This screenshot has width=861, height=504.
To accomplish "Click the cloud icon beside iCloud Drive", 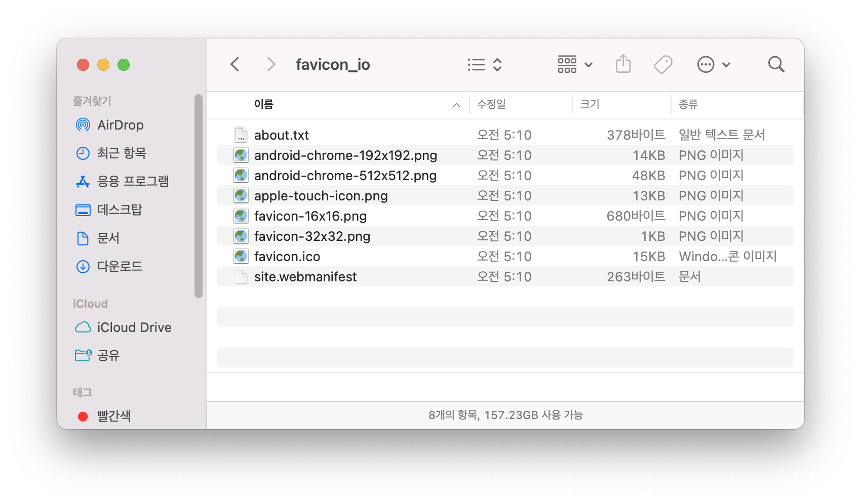I will coord(83,327).
